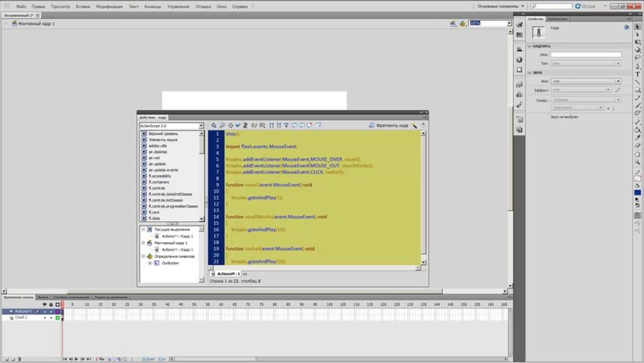644x363 pixels.
Task: Open the Файл menu
Action: 21,7
